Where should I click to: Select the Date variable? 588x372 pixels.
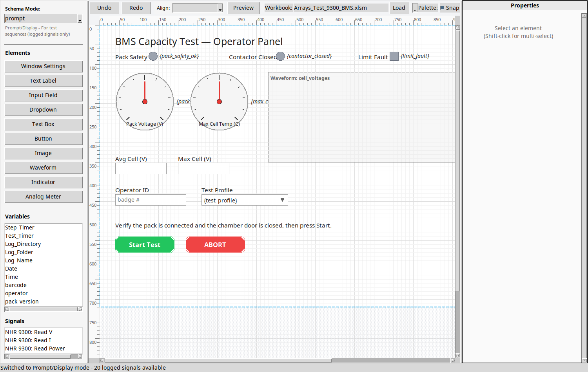tap(44, 269)
